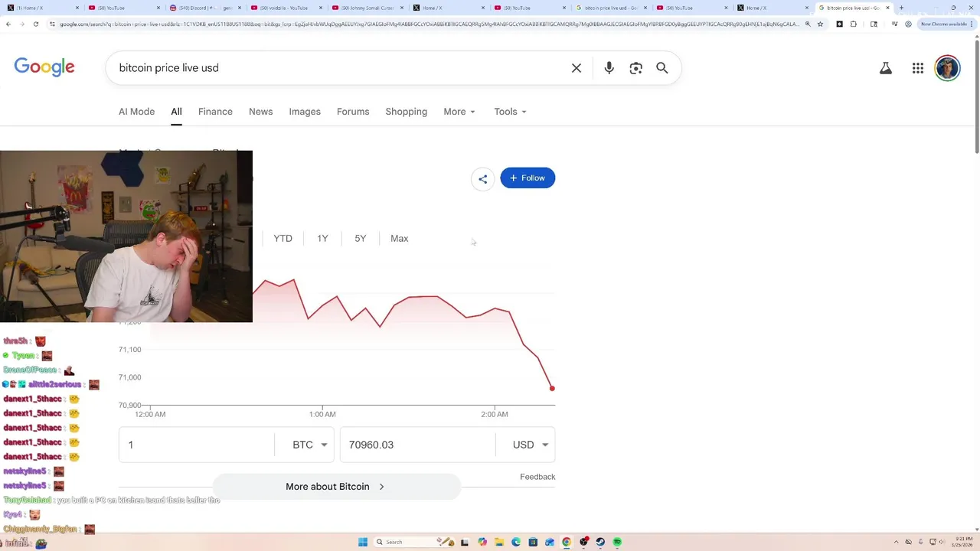The width and height of the screenshot is (980, 551).
Task: Share the Bitcoin price card
Action: (x=483, y=179)
